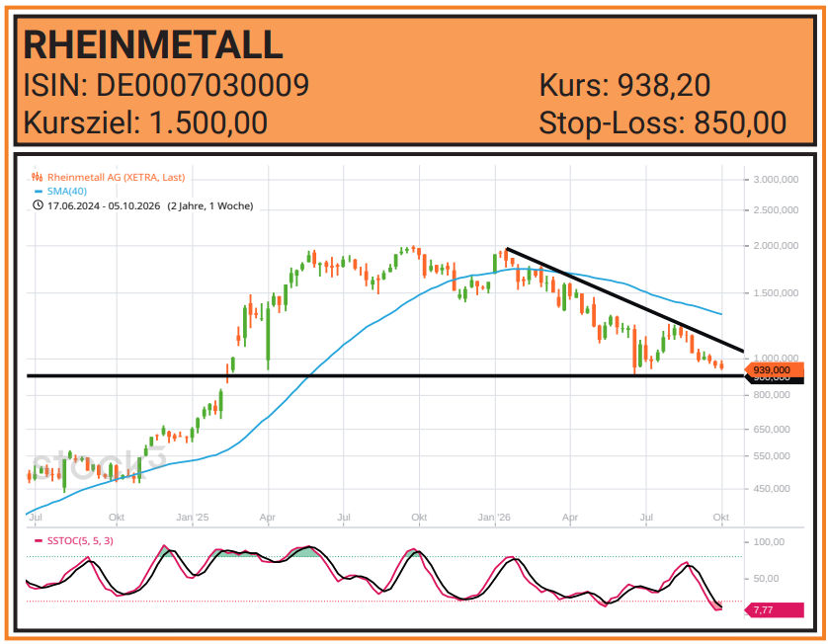Click the date range 17.06.2024 - 05.10.2026 text
Image resolution: width=828 pixels, height=644 pixels.
click(104, 205)
